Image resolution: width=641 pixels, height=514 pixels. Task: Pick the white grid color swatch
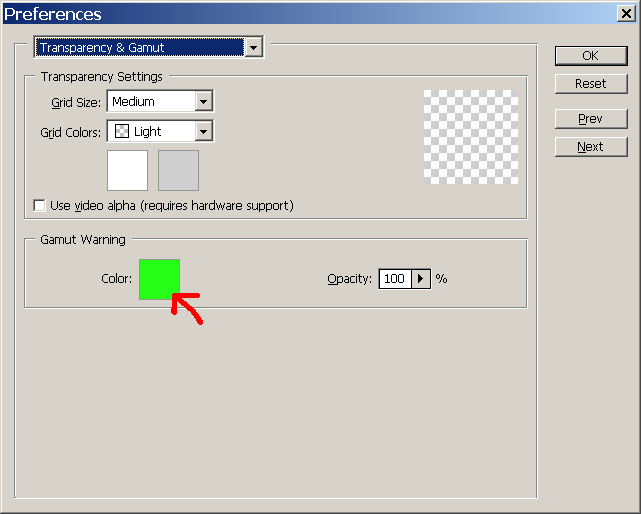[127, 170]
